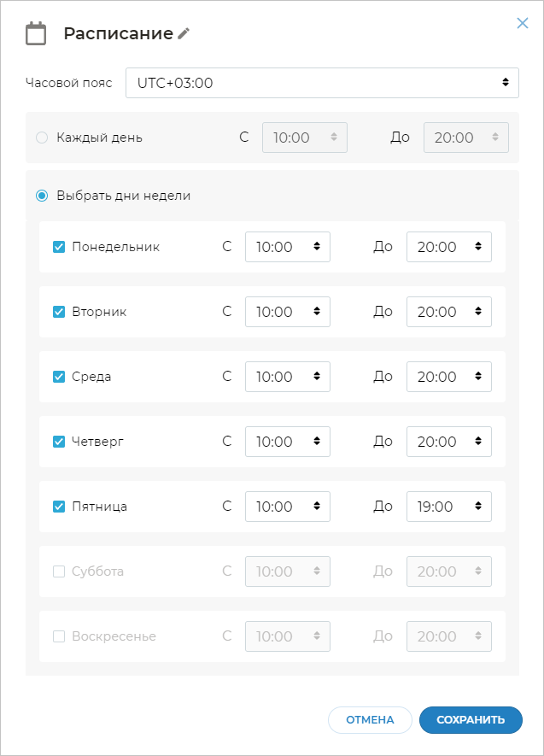Open Пятница start time dropdown
Screen dimensions: 544x756
click(x=287, y=507)
